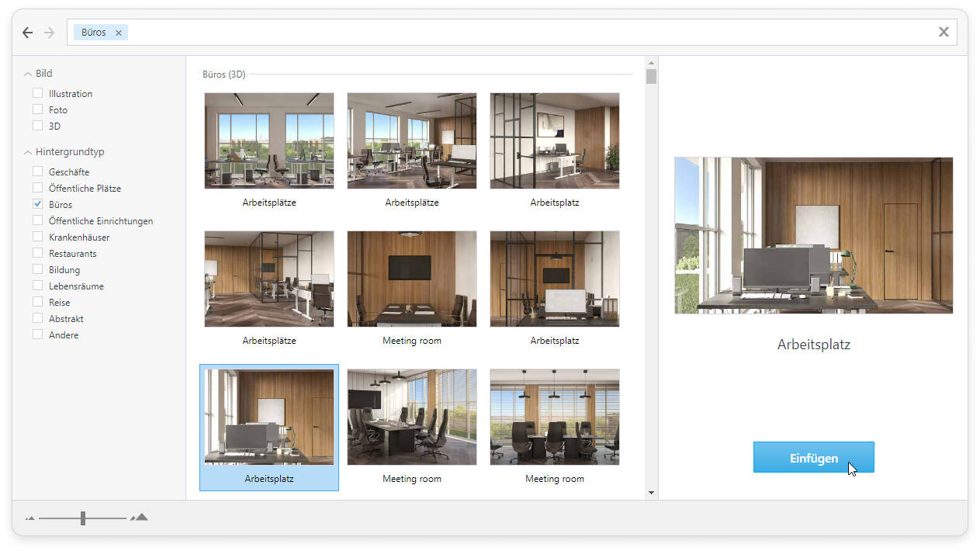
Task: Select the selected Arbeitsplatz thumbnail in bottom row
Action: click(x=268, y=418)
